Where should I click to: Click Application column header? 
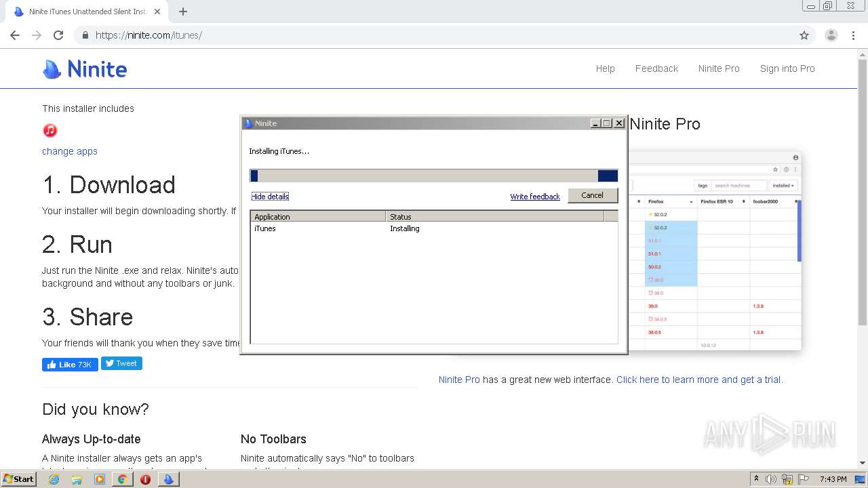(x=318, y=217)
